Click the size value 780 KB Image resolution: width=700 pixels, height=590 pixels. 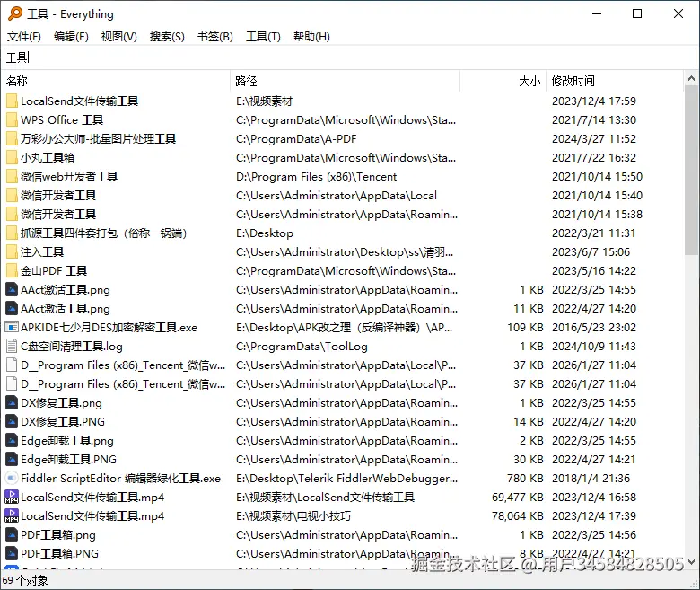[525, 479]
